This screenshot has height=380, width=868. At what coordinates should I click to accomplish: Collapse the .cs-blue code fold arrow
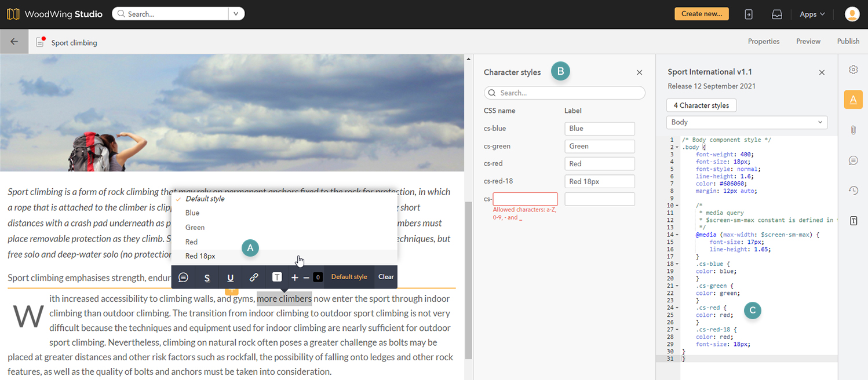coord(677,264)
